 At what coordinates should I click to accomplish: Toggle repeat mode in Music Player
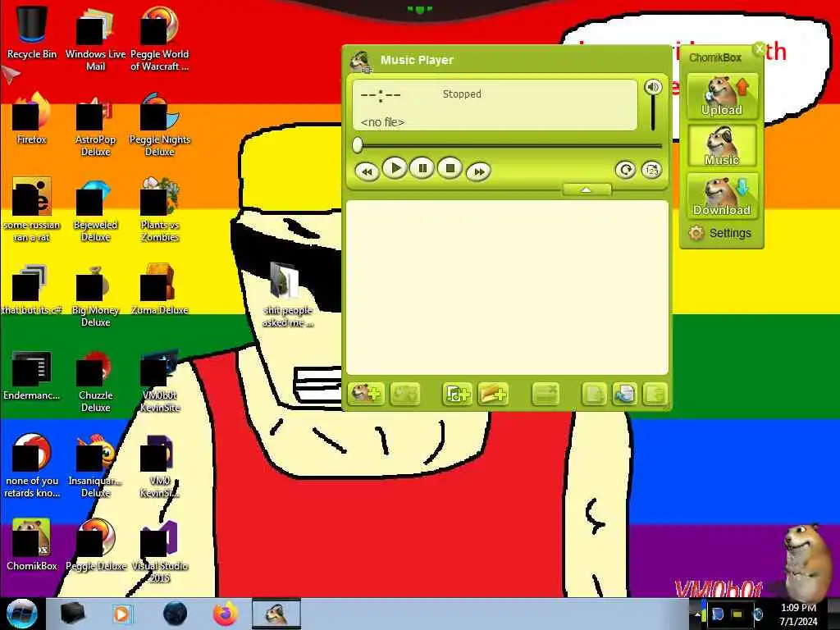[x=624, y=171]
